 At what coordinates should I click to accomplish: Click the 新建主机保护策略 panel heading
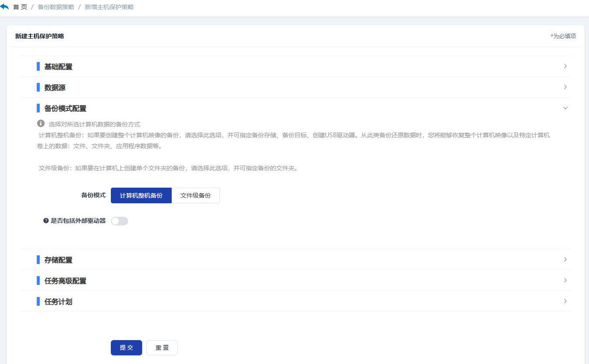click(x=40, y=36)
